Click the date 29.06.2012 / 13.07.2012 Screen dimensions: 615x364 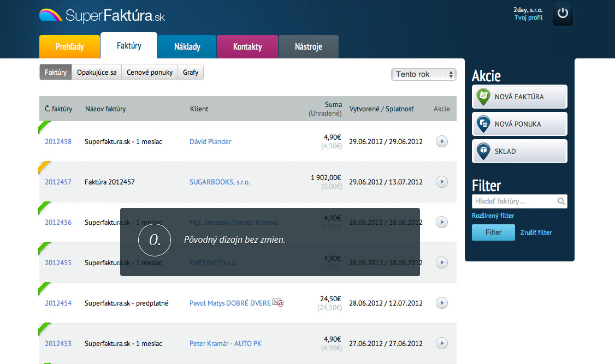386,182
